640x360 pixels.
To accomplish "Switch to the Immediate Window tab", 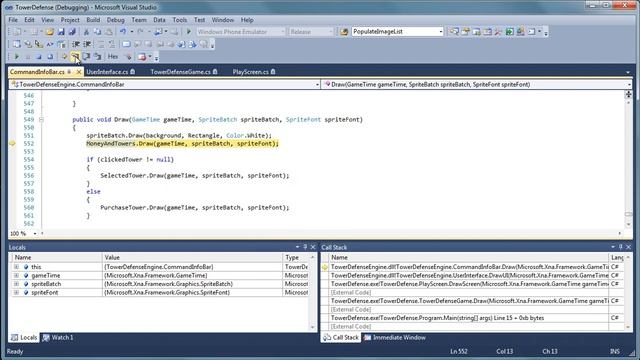I will [395, 338].
